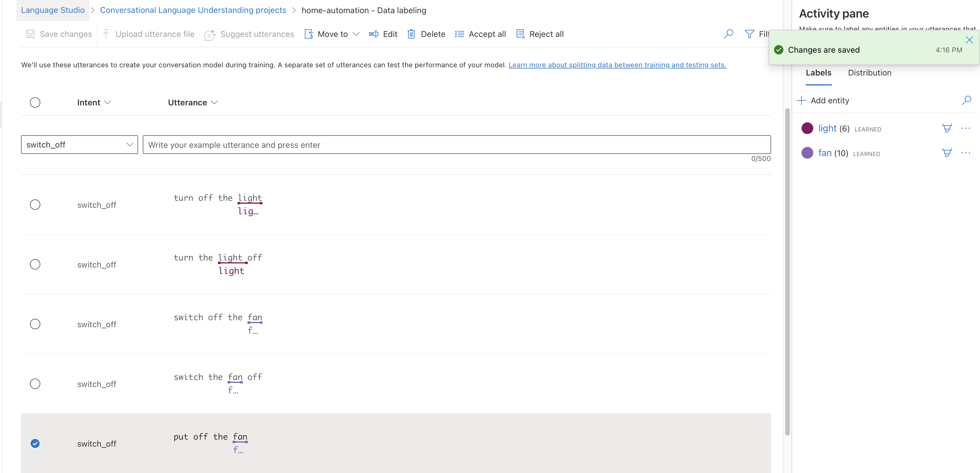The width and height of the screenshot is (980, 473).
Task: Select the 'turn off the light' utterance row
Action: [35, 205]
